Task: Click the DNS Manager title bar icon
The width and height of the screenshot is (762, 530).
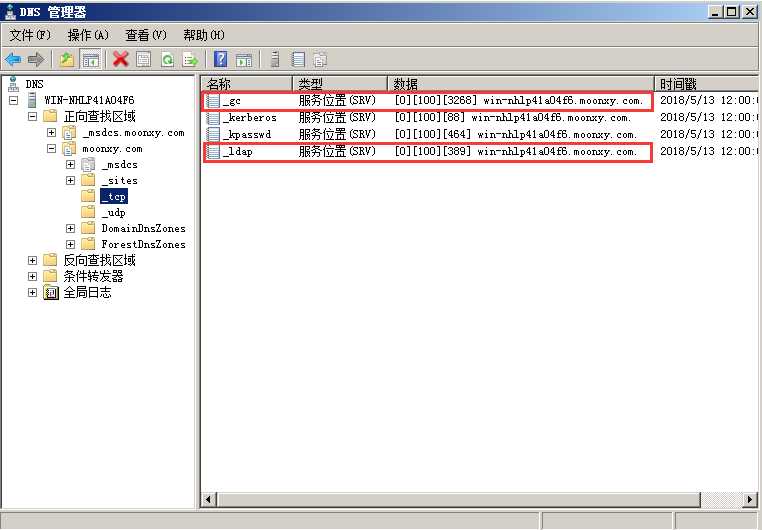Action: click(x=10, y=11)
